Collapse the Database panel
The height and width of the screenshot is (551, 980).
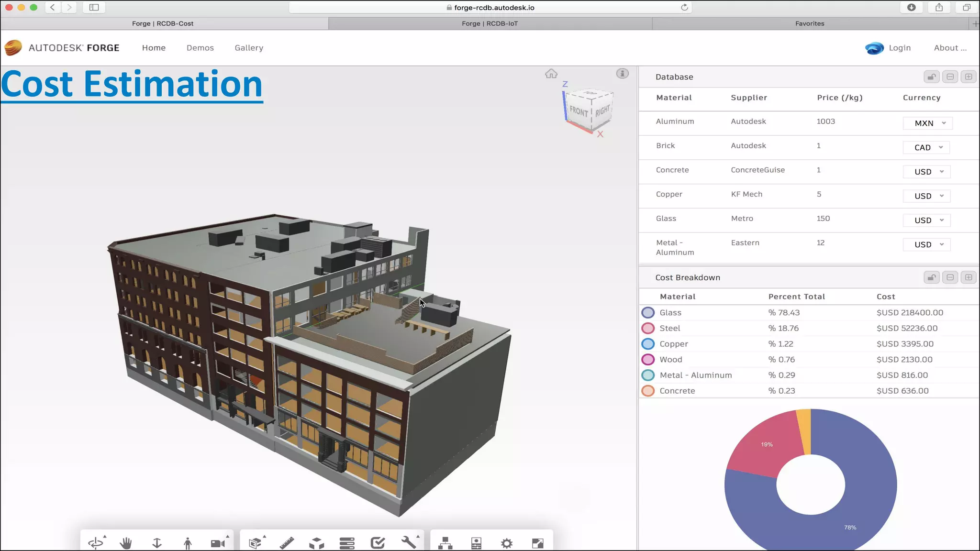950,77
